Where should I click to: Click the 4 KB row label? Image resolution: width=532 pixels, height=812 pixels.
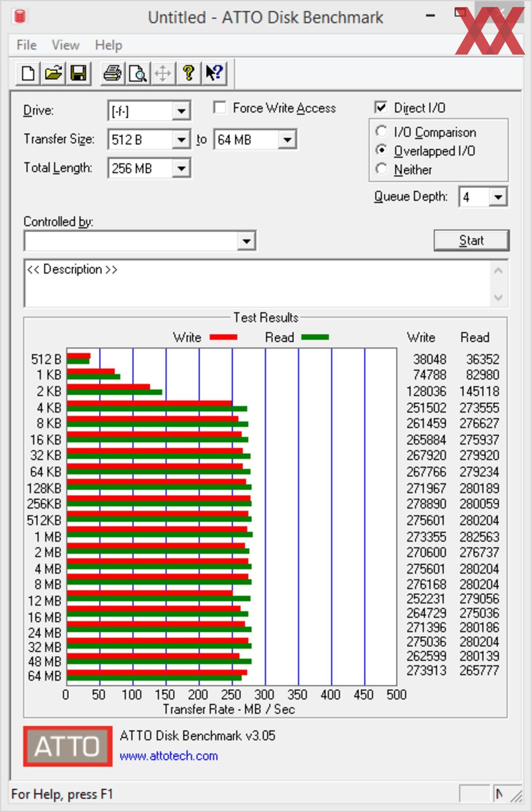(x=49, y=408)
